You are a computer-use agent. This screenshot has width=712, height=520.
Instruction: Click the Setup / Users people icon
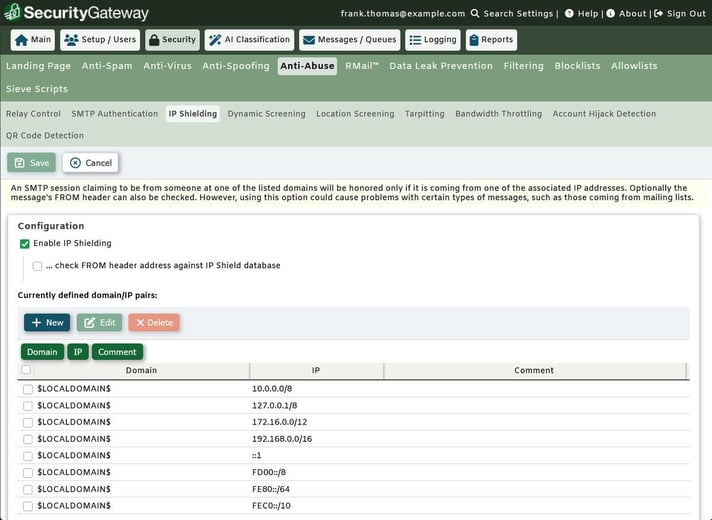[x=71, y=40]
